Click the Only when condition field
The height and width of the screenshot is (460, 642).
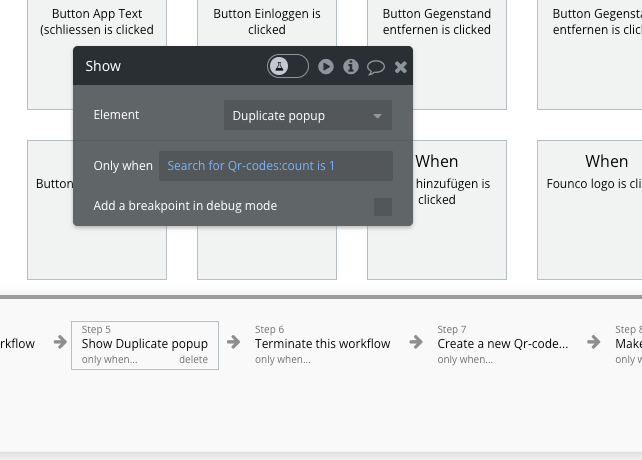click(x=275, y=166)
